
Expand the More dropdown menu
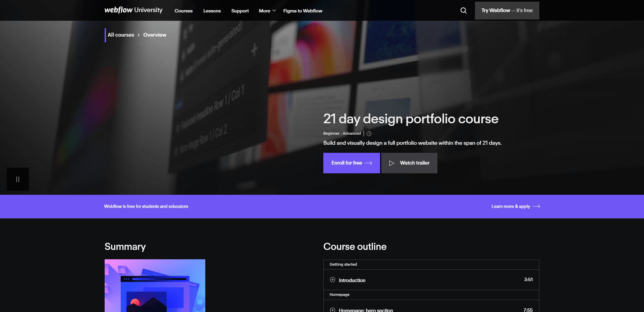click(267, 11)
